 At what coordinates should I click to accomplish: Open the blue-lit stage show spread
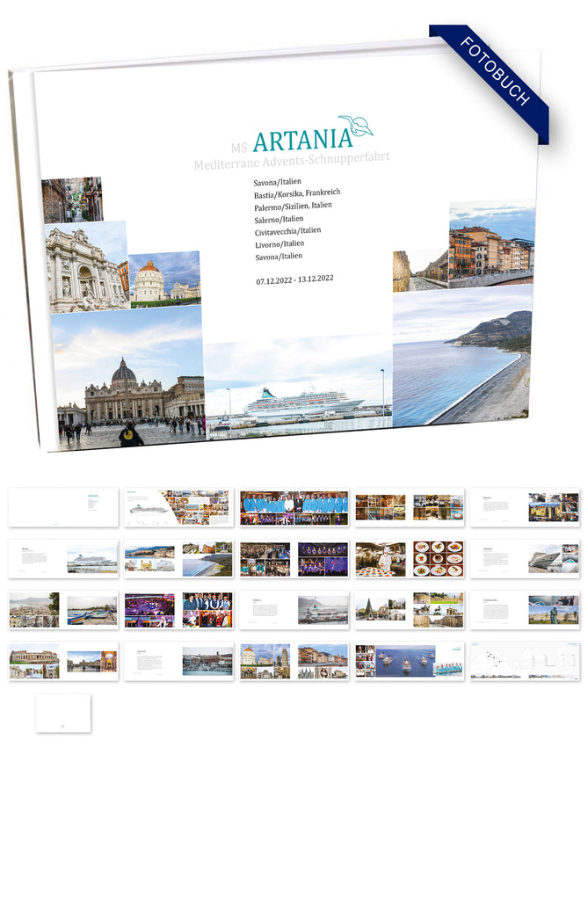pyautogui.click(x=294, y=558)
